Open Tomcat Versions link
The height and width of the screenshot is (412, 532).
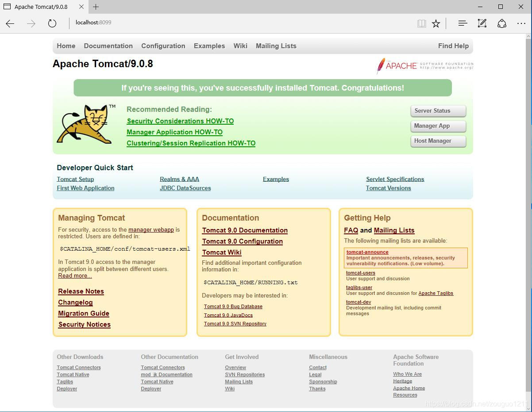(388, 188)
